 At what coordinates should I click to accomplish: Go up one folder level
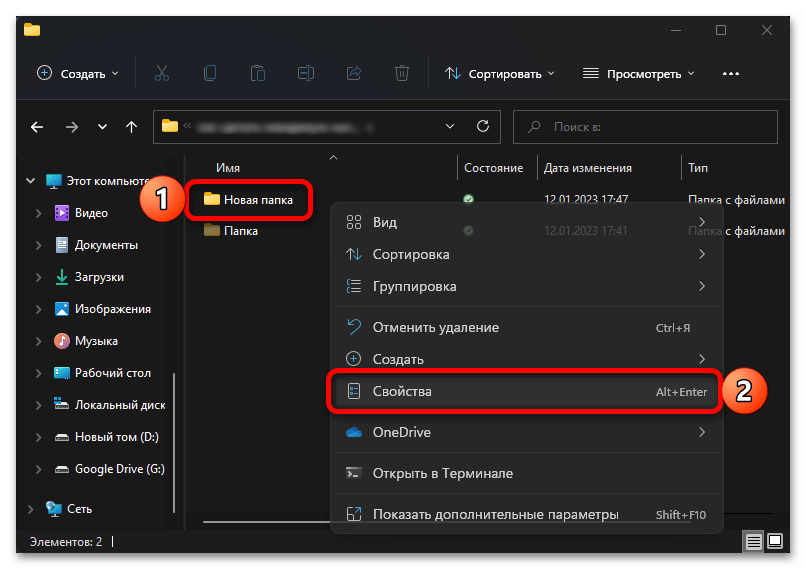point(131,127)
